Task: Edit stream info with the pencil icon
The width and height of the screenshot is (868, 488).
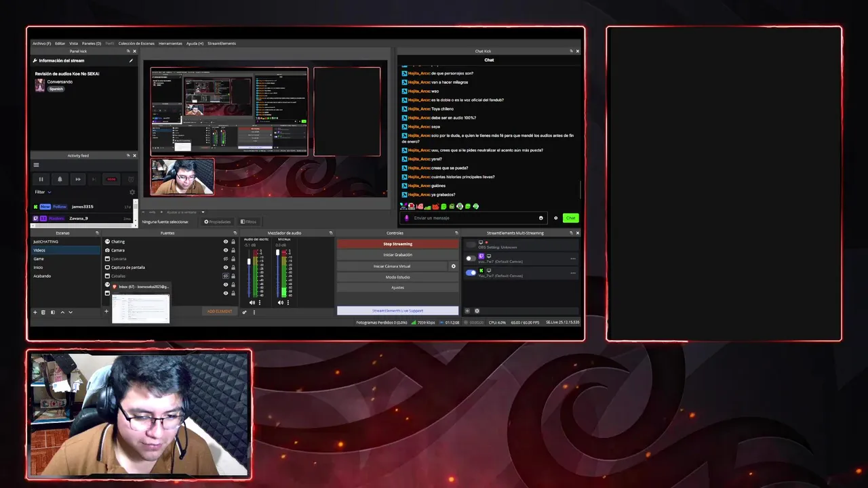Action: [131, 60]
